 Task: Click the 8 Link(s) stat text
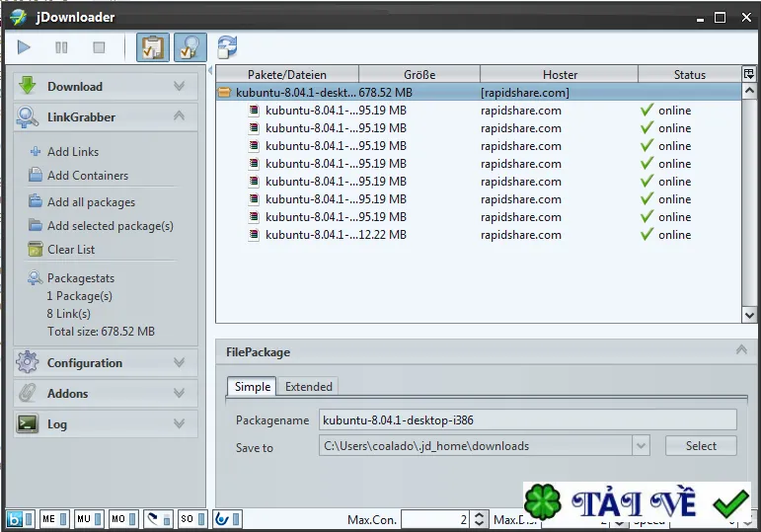[68, 314]
